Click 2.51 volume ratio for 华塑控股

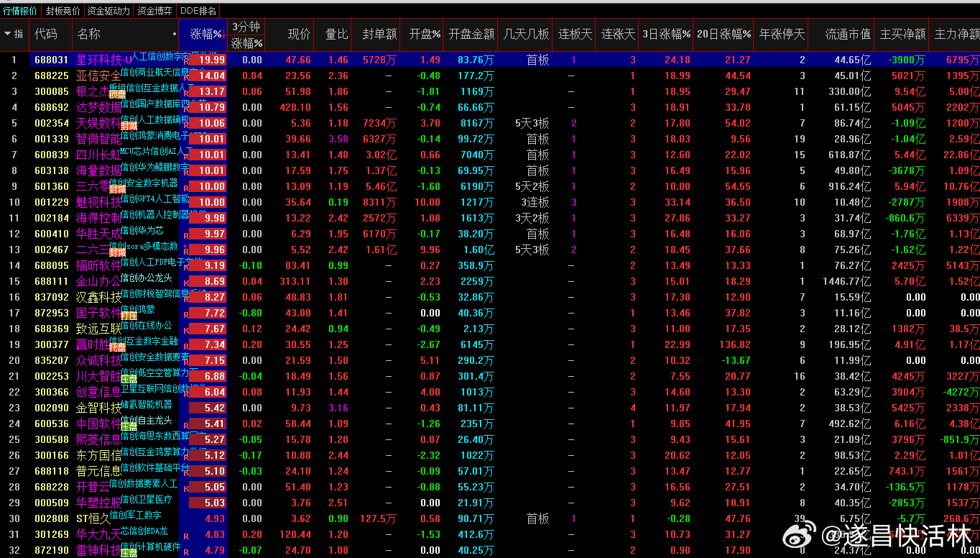click(338, 503)
